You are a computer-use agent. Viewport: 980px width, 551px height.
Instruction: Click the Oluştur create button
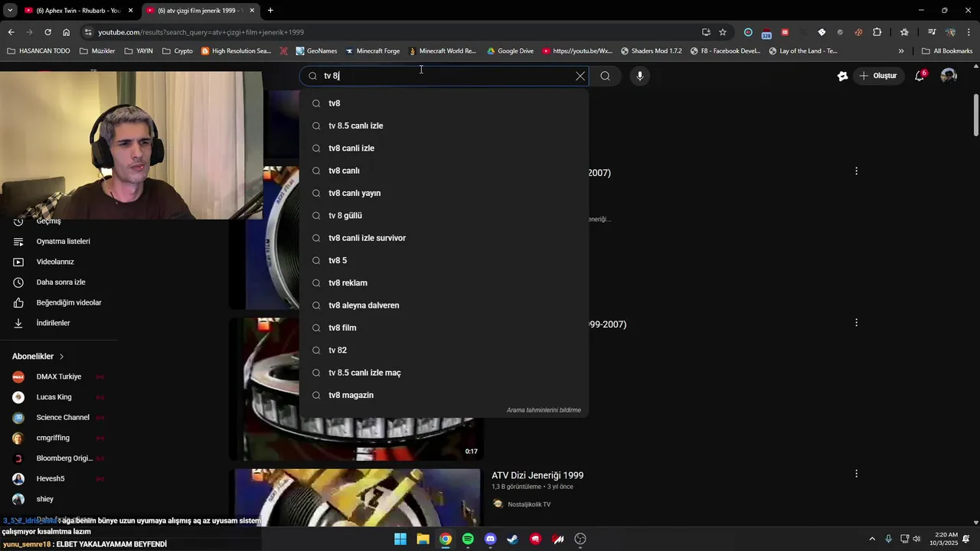pyautogui.click(x=877, y=76)
